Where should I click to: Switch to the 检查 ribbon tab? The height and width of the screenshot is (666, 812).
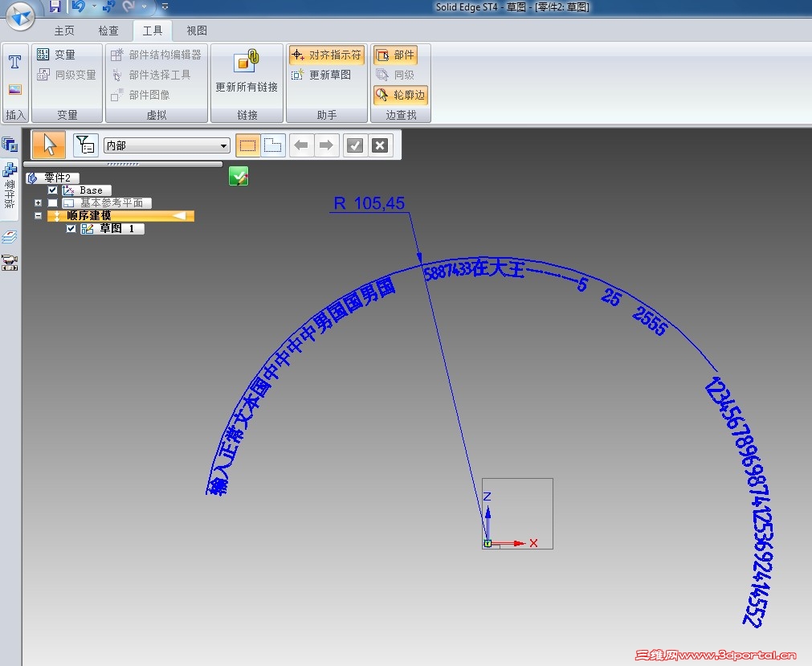[108, 31]
